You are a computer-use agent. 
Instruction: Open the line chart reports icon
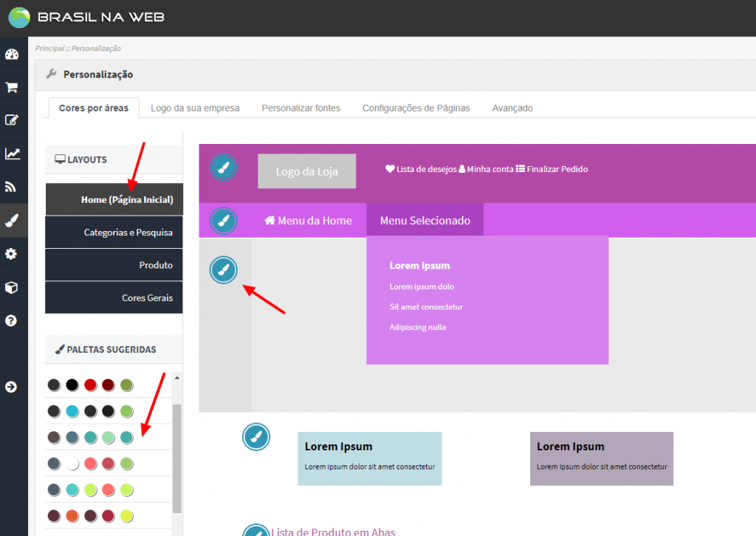click(x=12, y=154)
